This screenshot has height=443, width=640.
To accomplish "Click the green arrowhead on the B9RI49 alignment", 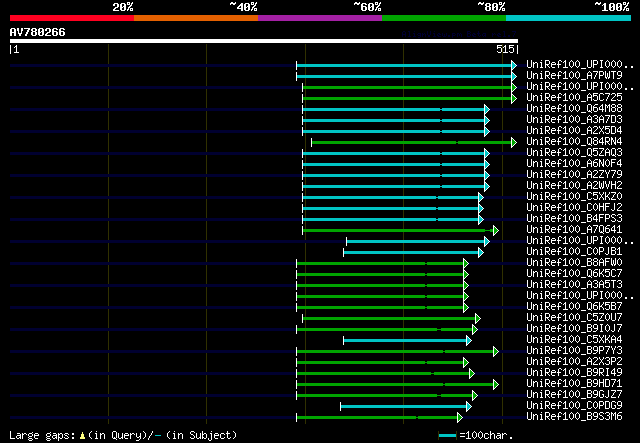I will pyautogui.click(x=472, y=374).
